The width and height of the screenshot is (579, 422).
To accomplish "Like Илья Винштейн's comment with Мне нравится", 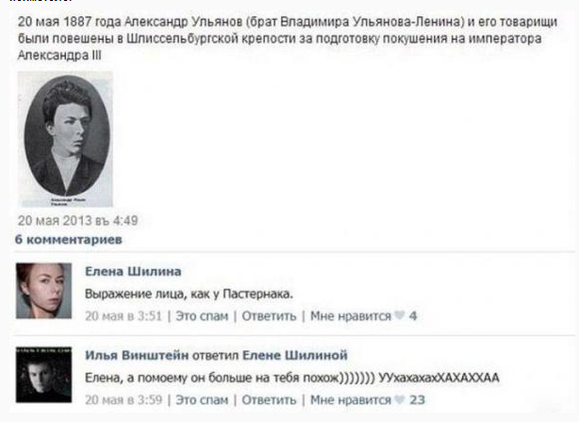I will pos(350,400).
